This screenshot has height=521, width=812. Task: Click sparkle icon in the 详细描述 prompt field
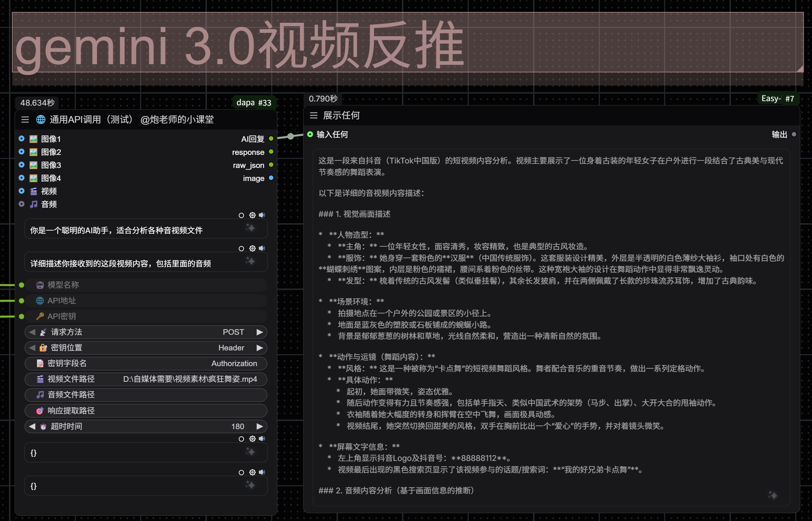250,261
